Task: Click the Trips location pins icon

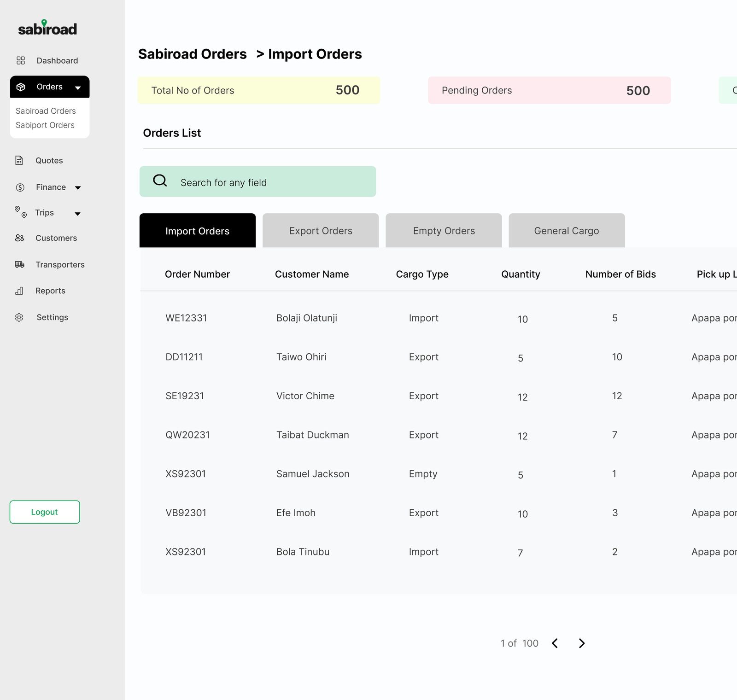Action: [21, 212]
